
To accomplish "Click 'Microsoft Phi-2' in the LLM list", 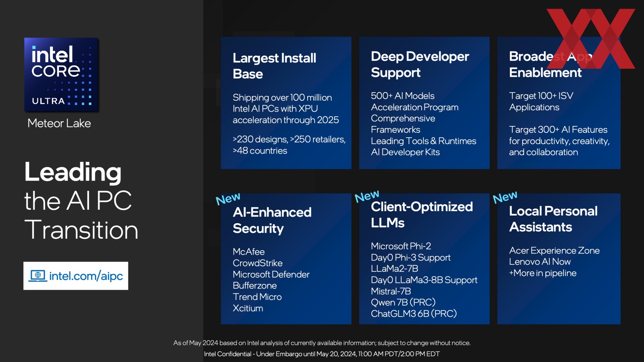I will (401, 246).
